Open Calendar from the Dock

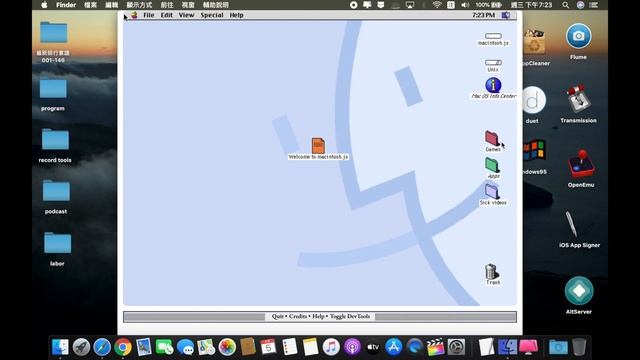click(268, 347)
